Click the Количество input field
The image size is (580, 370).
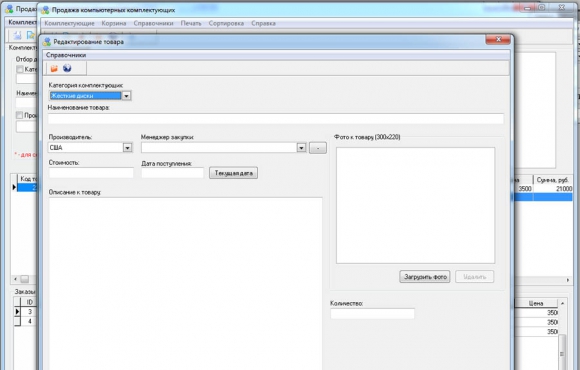[372, 314]
